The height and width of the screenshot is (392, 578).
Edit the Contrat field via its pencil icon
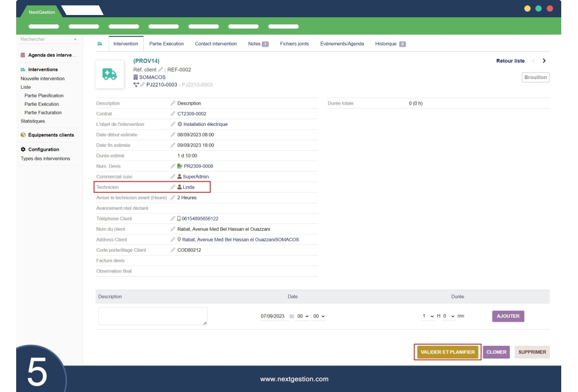pos(172,114)
